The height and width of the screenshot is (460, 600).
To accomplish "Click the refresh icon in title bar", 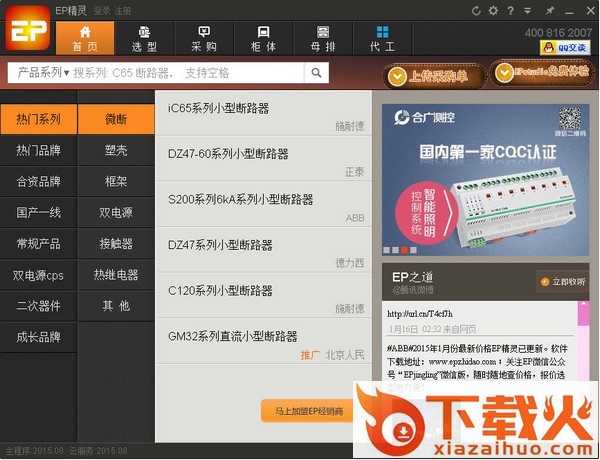I will pos(476,11).
